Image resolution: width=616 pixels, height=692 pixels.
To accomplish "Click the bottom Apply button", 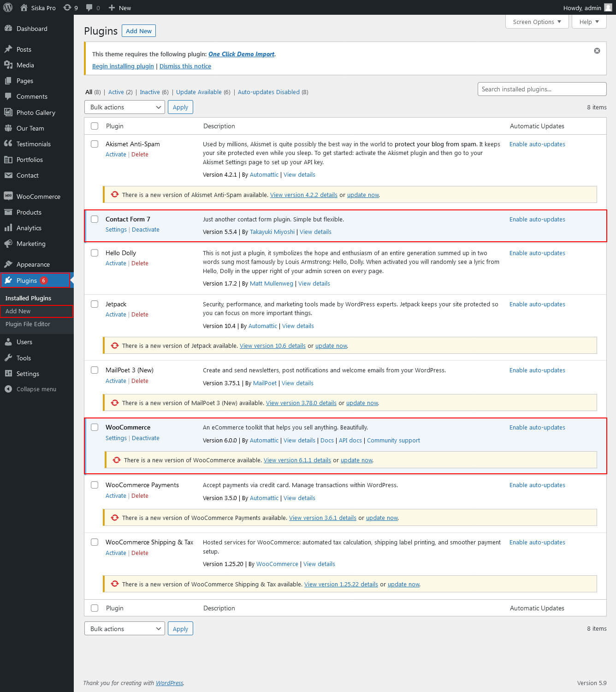I will (x=180, y=629).
